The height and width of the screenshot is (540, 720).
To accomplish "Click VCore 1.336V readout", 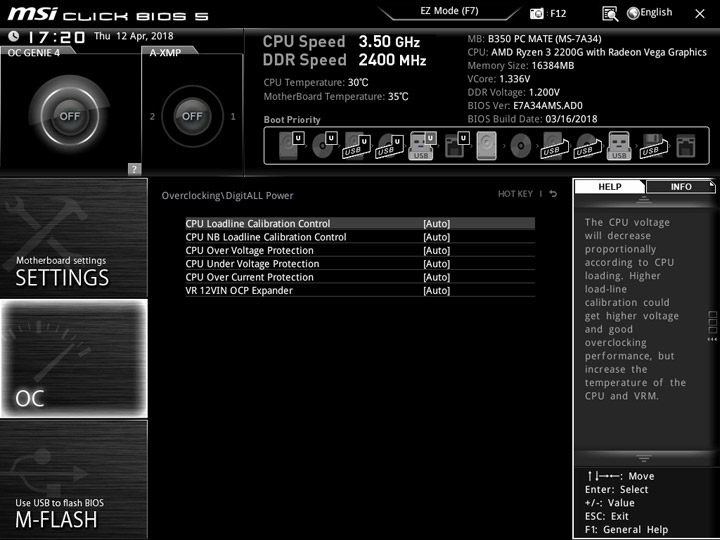I will (499, 79).
